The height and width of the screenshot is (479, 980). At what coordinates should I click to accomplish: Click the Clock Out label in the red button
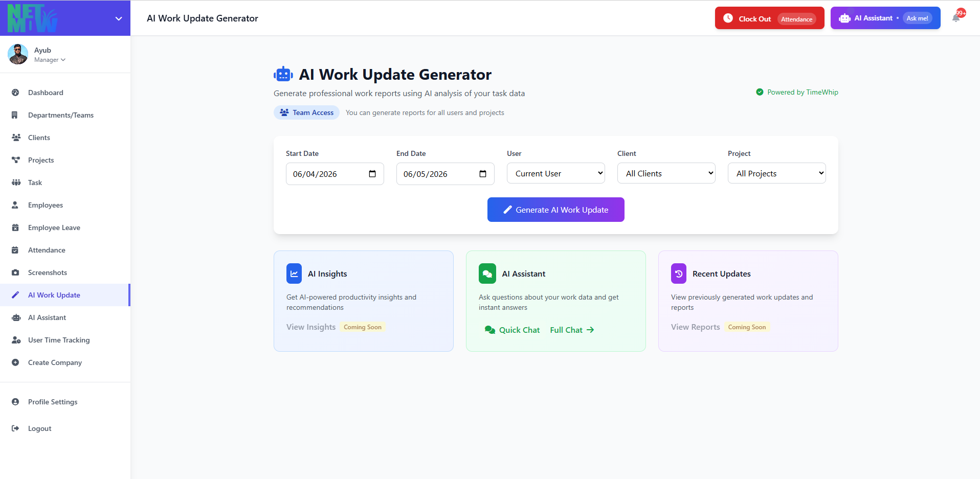tap(754, 19)
